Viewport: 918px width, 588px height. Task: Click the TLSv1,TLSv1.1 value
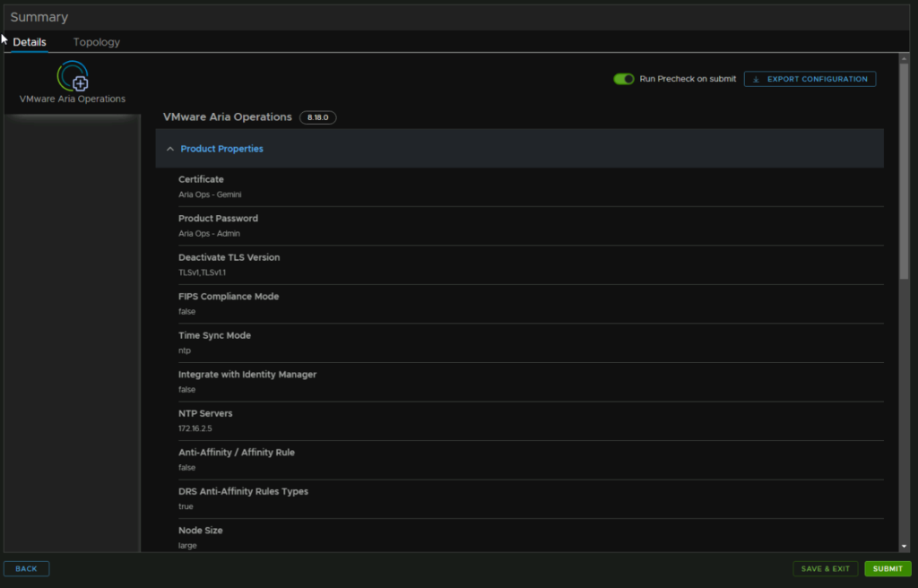pyautogui.click(x=202, y=272)
